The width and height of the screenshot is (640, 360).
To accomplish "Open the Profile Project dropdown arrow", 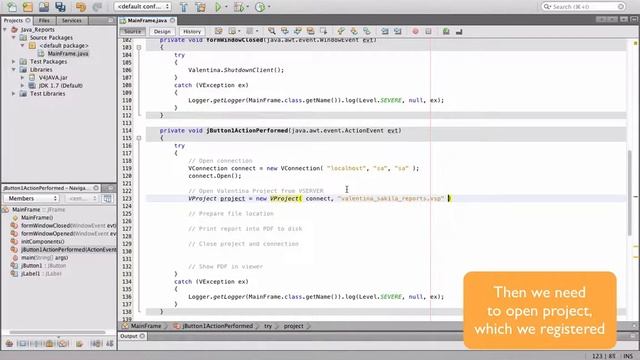I will [269, 7].
